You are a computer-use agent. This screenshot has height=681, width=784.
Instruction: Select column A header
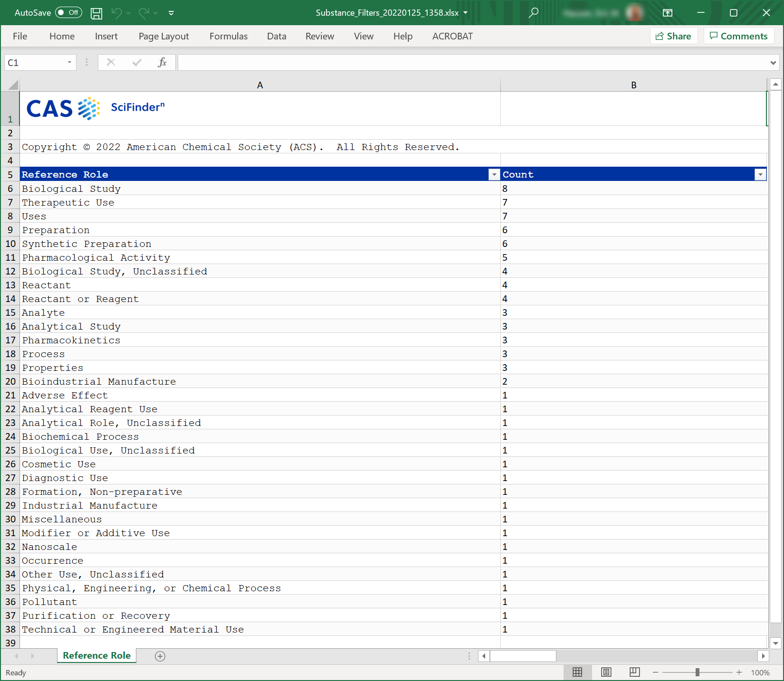(x=260, y=85)
